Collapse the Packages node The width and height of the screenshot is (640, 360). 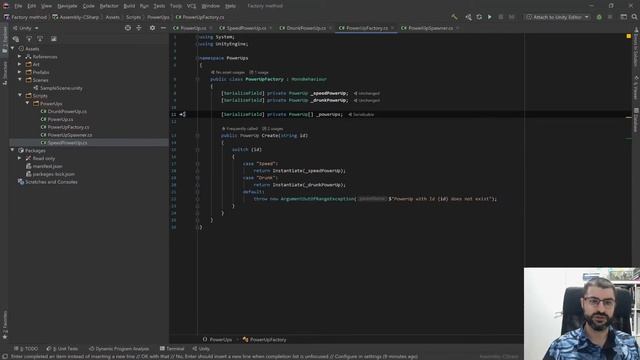coord(13,151)
